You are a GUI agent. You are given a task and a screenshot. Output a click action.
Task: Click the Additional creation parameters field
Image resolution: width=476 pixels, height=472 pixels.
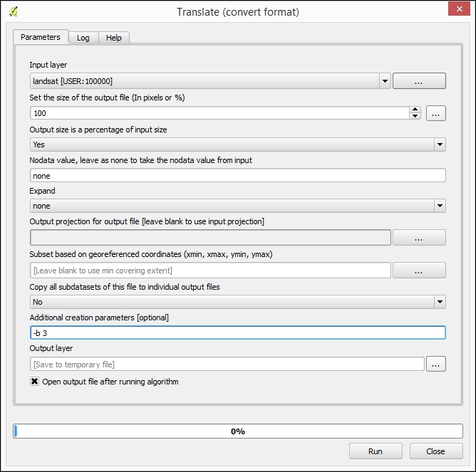pyautogui.click(x=238, y=332)
